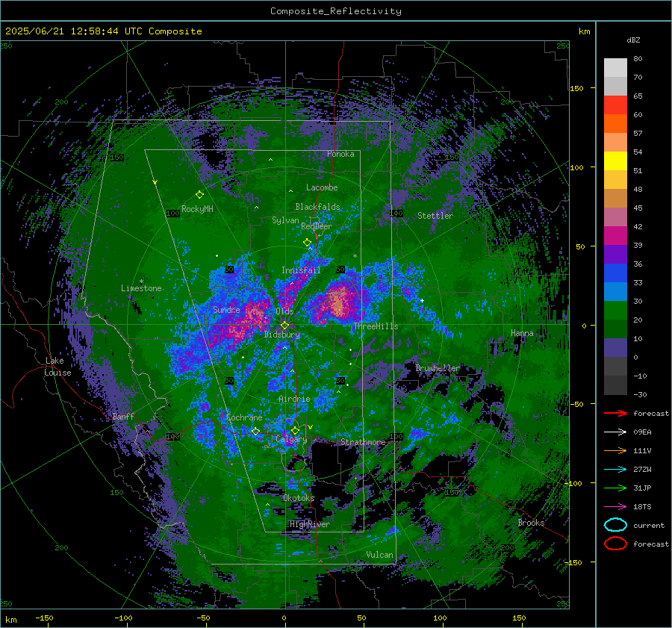Click the RedDeer map label
This screenshot has height=628, width=672.
tap(317, 226)
